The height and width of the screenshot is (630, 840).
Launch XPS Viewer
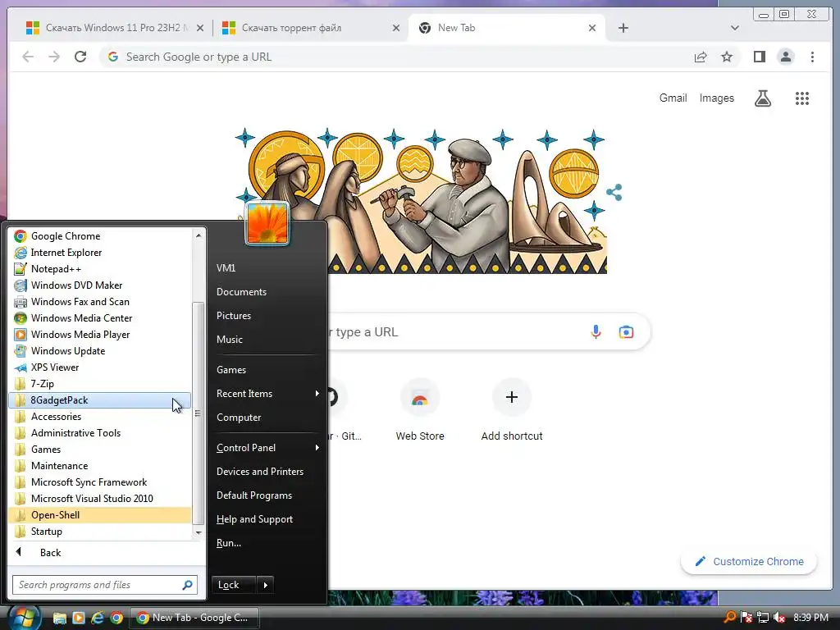pos(99,367)
